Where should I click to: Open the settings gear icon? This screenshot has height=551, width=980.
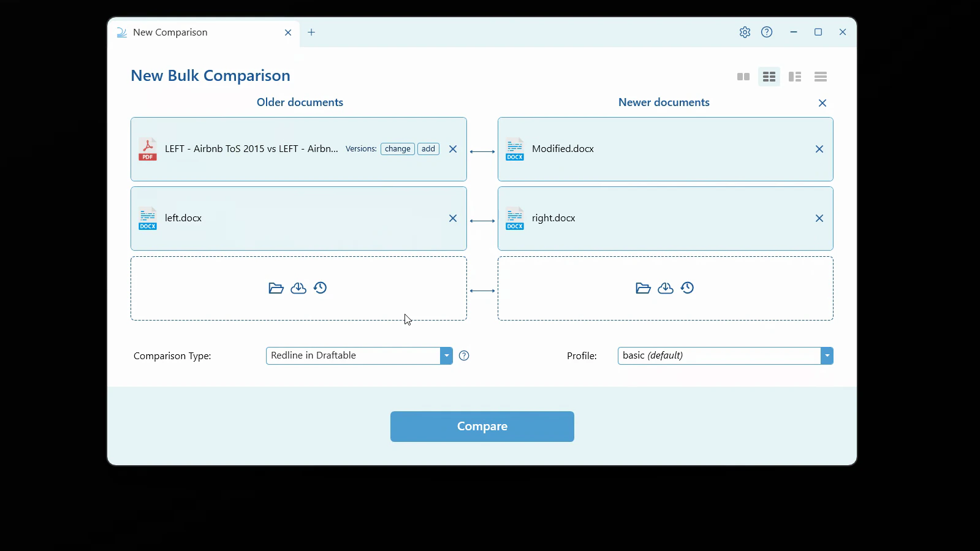click(745, 32)
